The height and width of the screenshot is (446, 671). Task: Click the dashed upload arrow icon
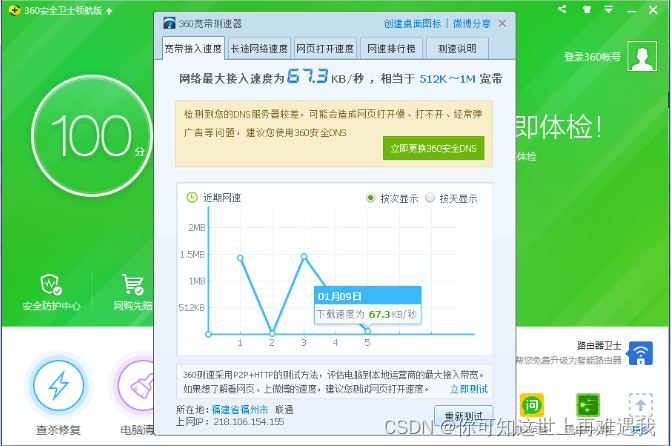(x=641, y=405)
